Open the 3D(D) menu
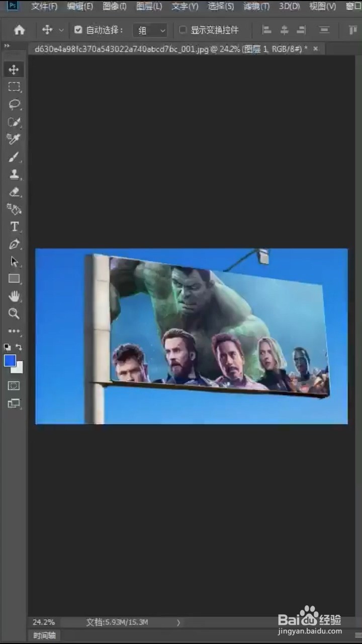Image resolution: width=362 pixels, height=644 pixels. click(290, 7)
